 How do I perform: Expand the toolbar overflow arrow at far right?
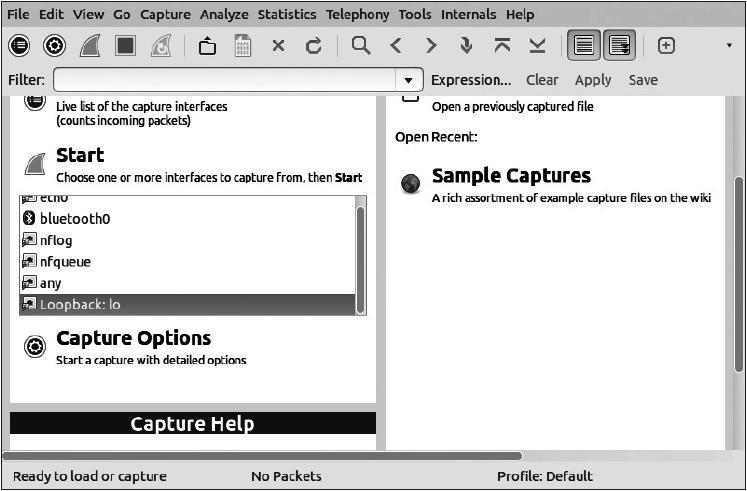point(729,46)
